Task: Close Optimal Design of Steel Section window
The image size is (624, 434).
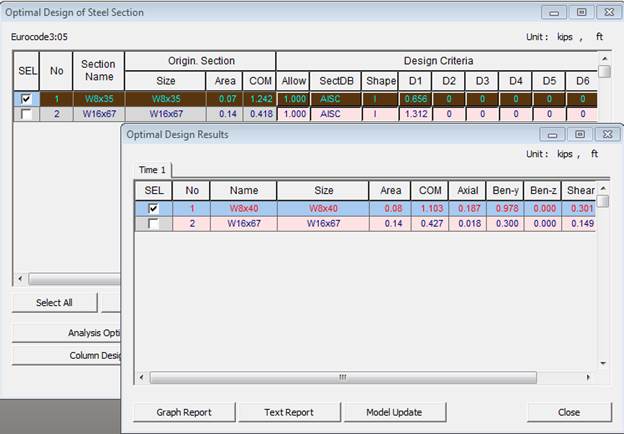Action: [x=608, y=12]
